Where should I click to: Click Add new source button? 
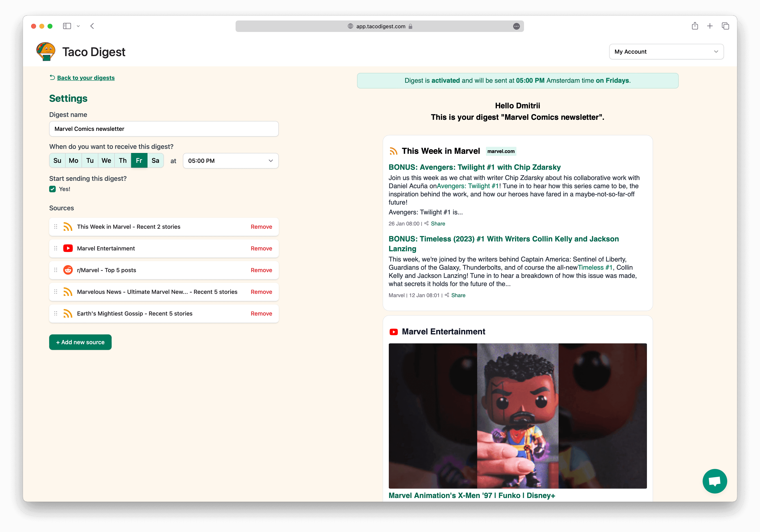click(x=80, y=342)
